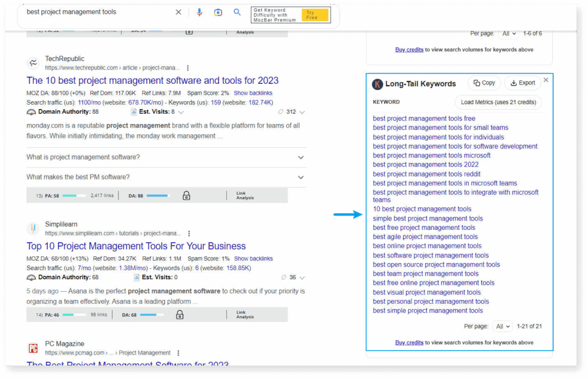The width and height of the screenshot is (588, 378).
Task: Open the three-dot menu beside PC Magazine result
Action: (x=178, y=353)
